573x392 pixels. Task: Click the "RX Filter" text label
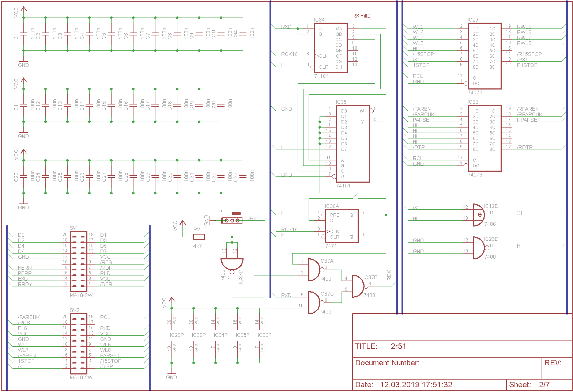coord(362,16)
